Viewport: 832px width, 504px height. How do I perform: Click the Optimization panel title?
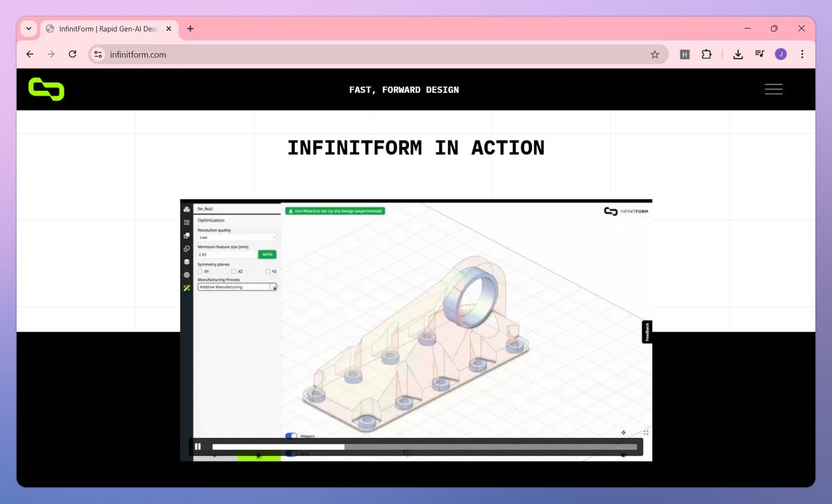211,220
